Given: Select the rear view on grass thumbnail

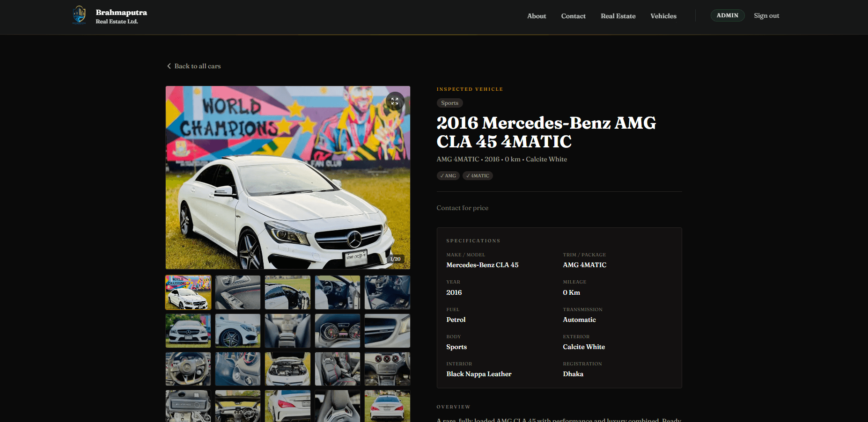Looking at the screenshot, I should tap(387, 406).
